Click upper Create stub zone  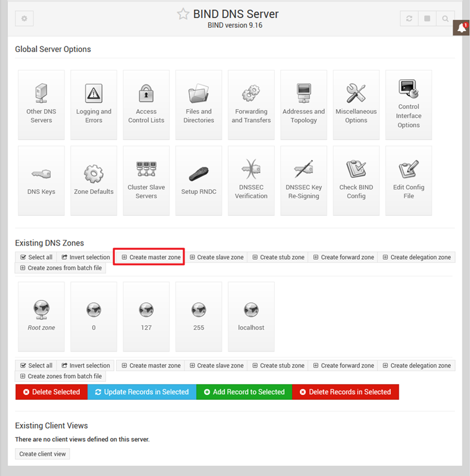pos(278,257)
